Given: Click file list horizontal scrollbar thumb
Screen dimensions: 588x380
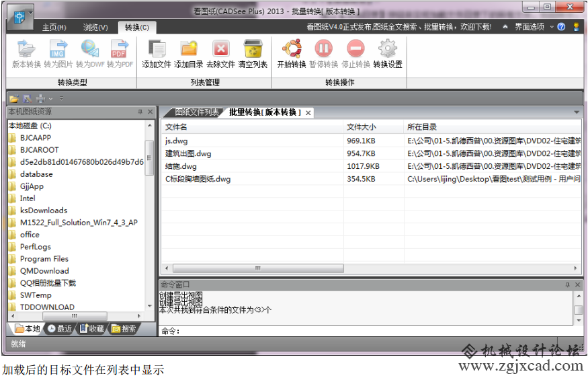Looking at the screenshot, I should point(258,268).
